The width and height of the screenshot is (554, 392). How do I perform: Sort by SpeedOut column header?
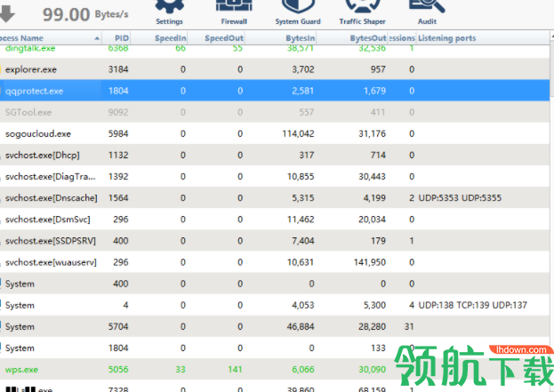pos(216,38)
